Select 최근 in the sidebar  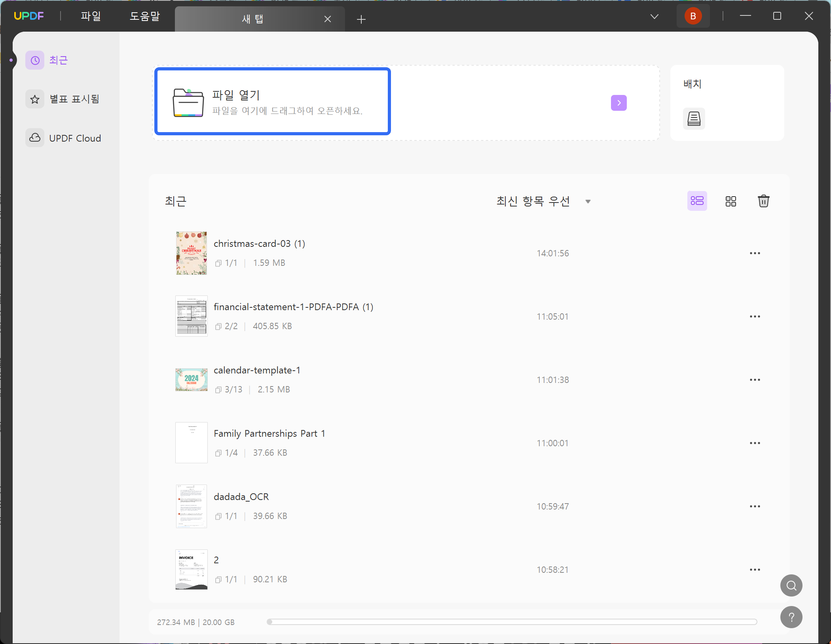tap(59, 60)
